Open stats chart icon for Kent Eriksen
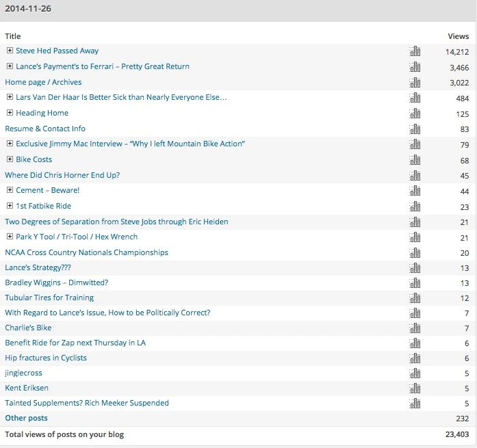 tap(415, 388)
